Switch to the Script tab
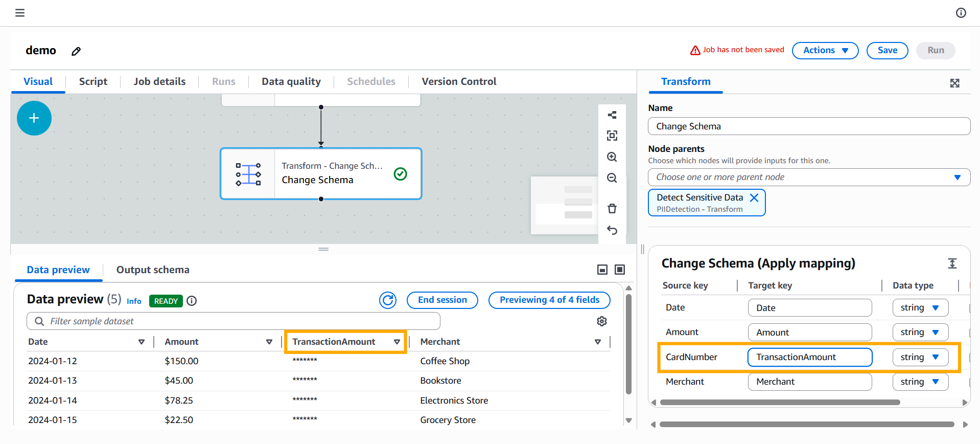The height and width of the screenshot is (444, 980). point(93,81)
